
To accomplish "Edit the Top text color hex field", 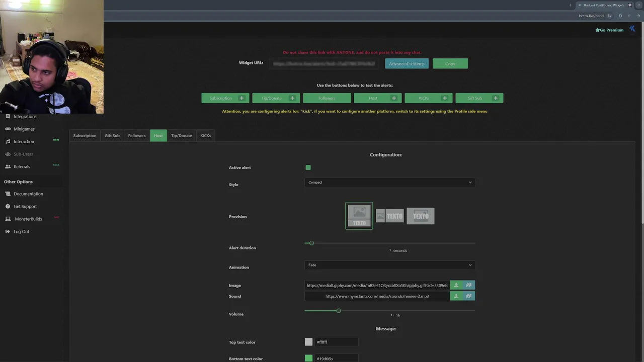I will tap(337, 342).
